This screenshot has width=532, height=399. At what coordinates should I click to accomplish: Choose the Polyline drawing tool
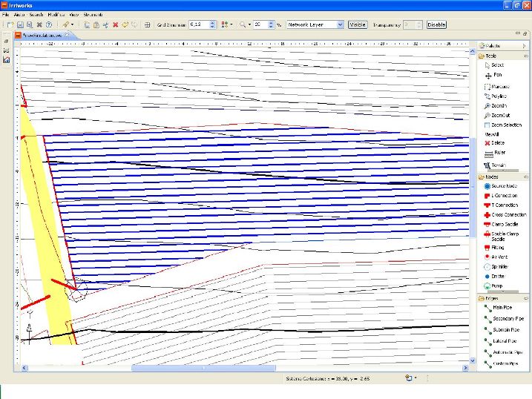pos(499,96)
